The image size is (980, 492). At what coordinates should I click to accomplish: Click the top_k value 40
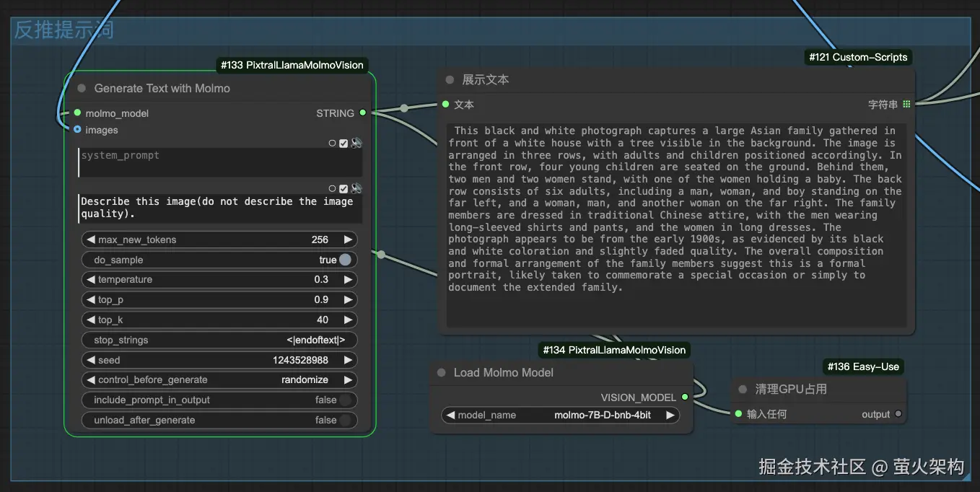click(323, 320)
